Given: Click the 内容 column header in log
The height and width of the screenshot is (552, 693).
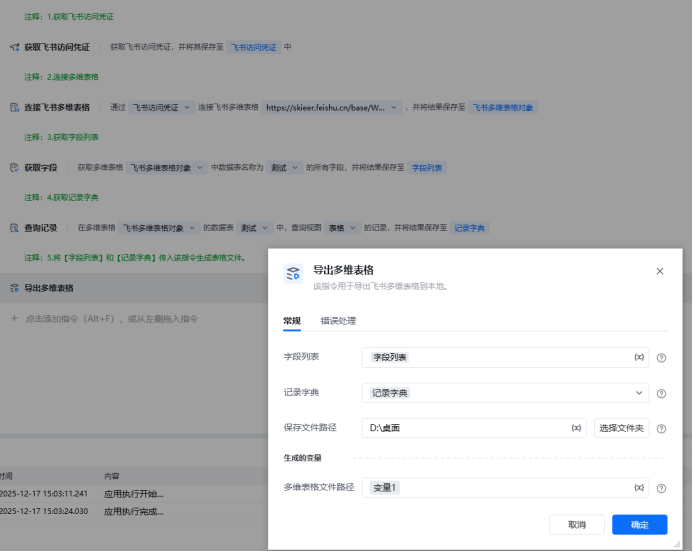Looking at the screenshot, I should 112,476.
